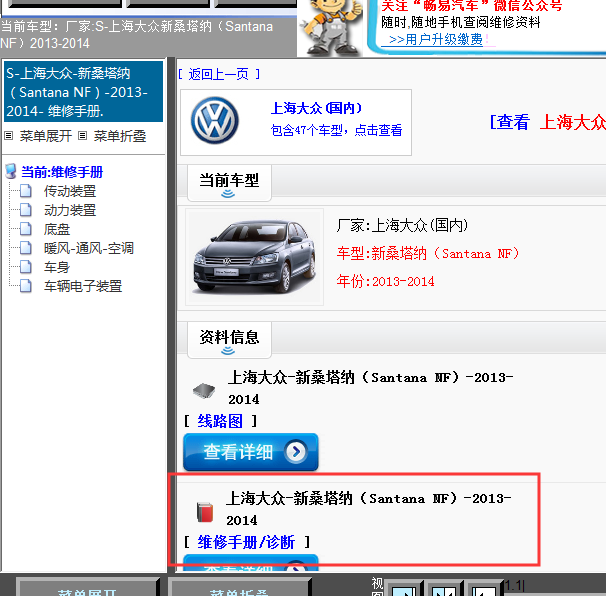Click 包含47个车型,点击查看 link
This screenshot has height=596, width=606.
pos(336,130)
